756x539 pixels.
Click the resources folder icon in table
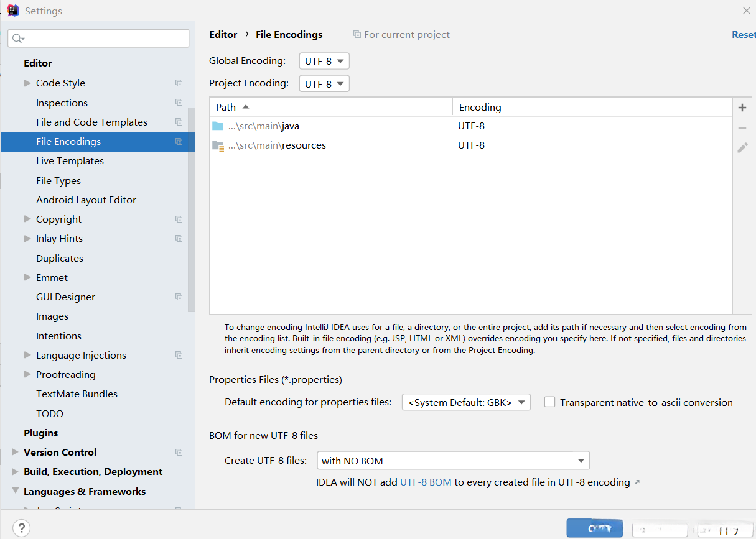[x=218, y=145]
